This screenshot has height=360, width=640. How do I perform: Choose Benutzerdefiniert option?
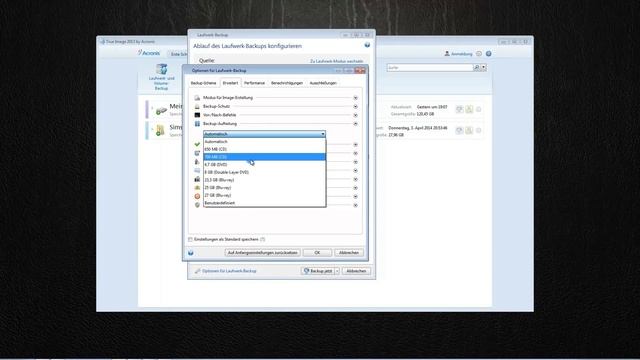tap(264, 203)
